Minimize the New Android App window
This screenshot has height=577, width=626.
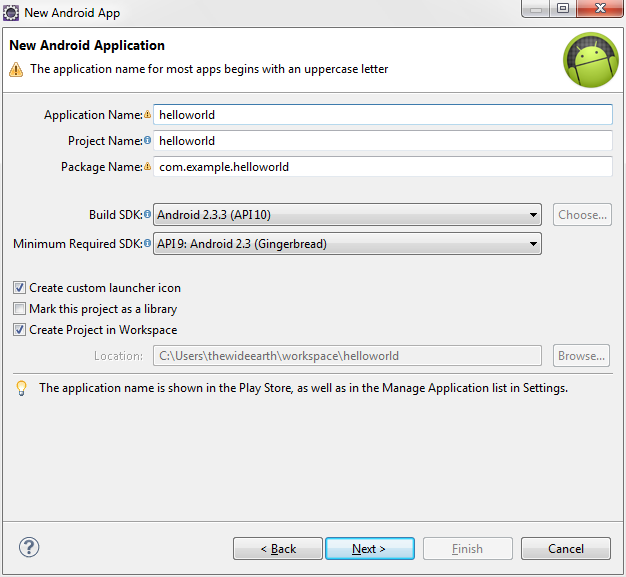536,9
